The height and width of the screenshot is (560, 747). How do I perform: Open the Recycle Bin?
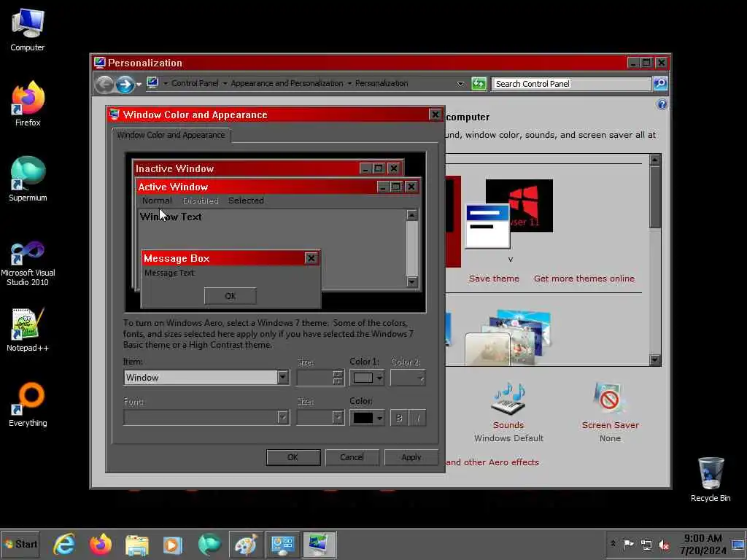point(711,480)
